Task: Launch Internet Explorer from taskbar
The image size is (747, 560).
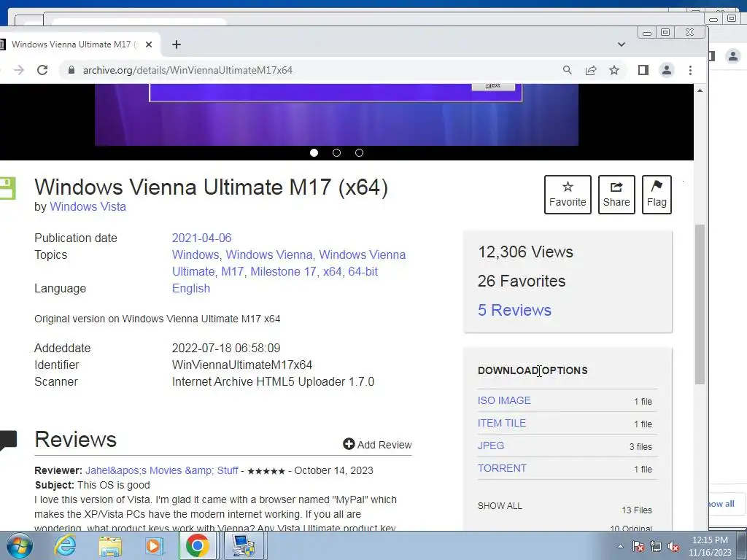Action: (65, 545)
